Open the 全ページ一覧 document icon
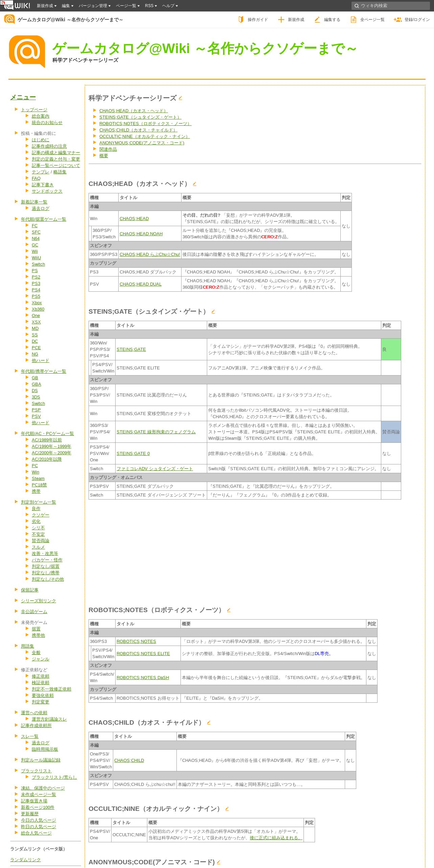Image resolution: width=434 pixels, height=868 pixels. point(353,20)
